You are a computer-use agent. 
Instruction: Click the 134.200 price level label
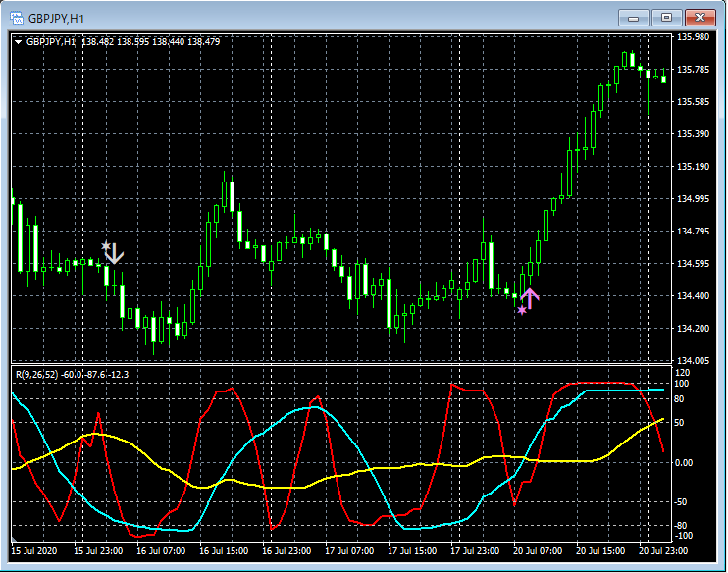[x=694, y=329]
